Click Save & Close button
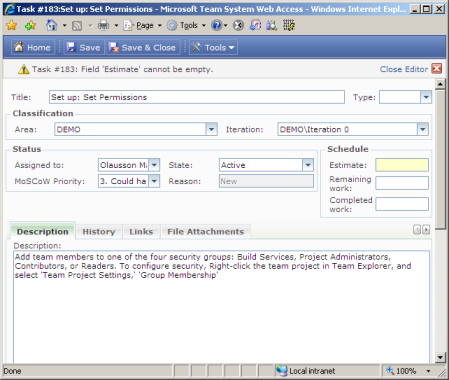 pos(143,47)
